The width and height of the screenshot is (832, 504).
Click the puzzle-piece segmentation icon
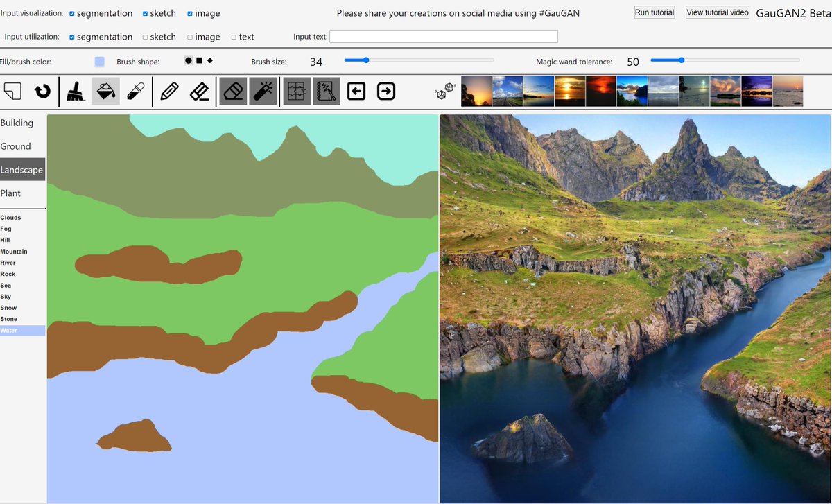tap(297, 91)
